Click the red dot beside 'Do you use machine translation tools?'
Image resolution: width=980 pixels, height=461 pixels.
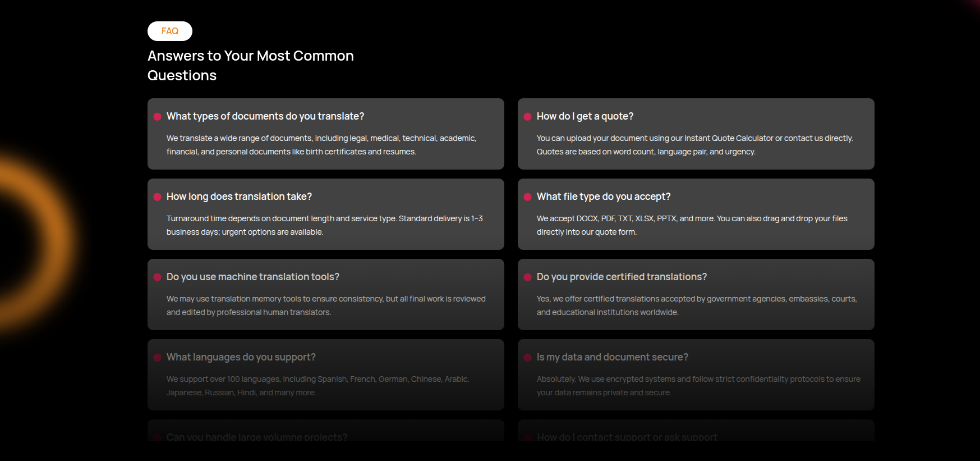coord(158,277)
